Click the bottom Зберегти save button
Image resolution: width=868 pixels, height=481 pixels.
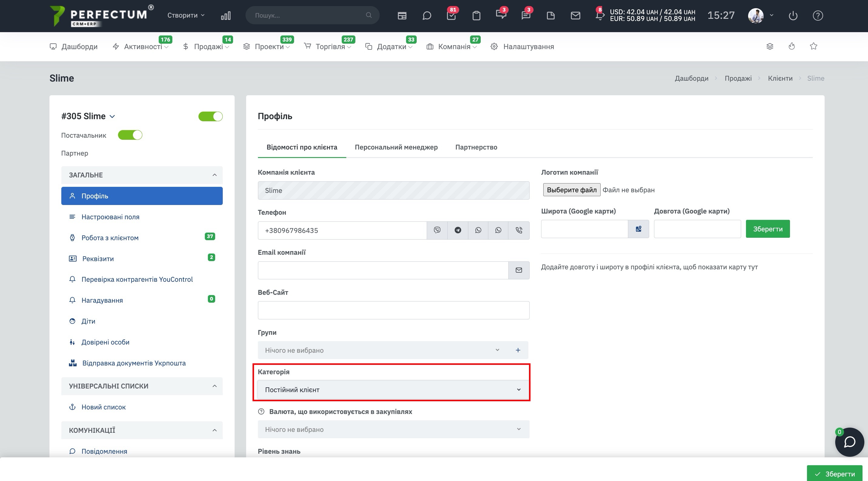pos(835,474)
